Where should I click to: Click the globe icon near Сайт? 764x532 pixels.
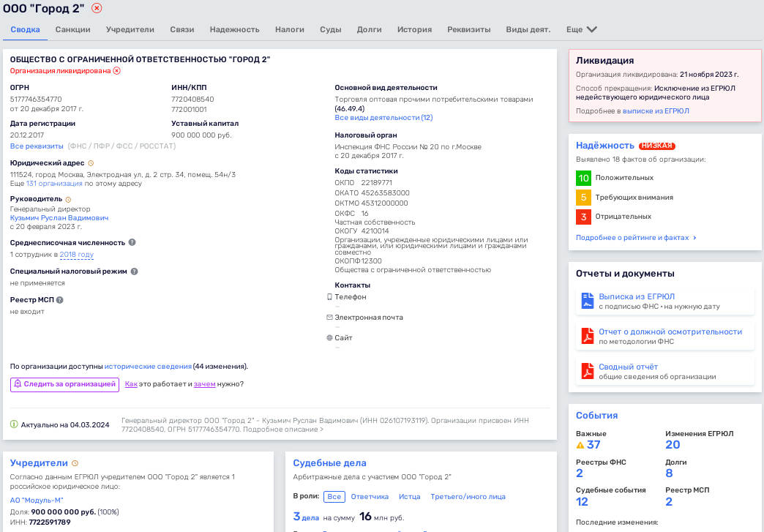click(329, 337)
